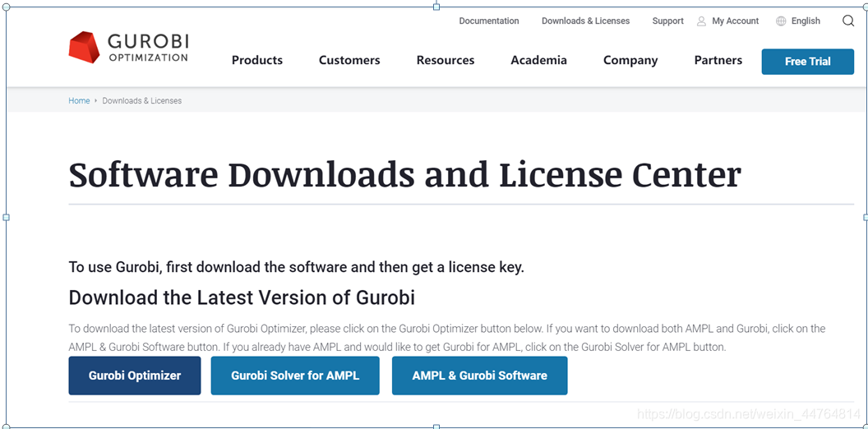The image size is (868, 429).
Task: Open the Academia menu
Action: click(538, 60)
